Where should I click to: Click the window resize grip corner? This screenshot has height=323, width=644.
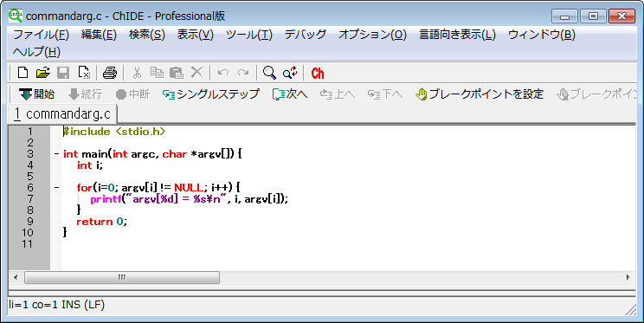[630, 310]
